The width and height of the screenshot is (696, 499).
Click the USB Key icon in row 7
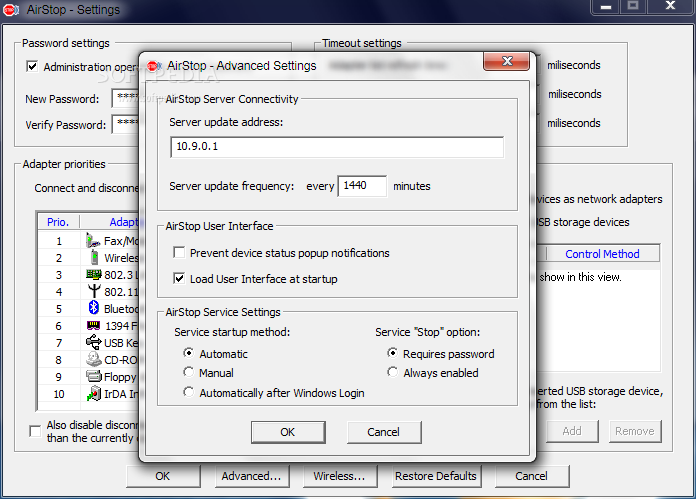click(93, 342)
